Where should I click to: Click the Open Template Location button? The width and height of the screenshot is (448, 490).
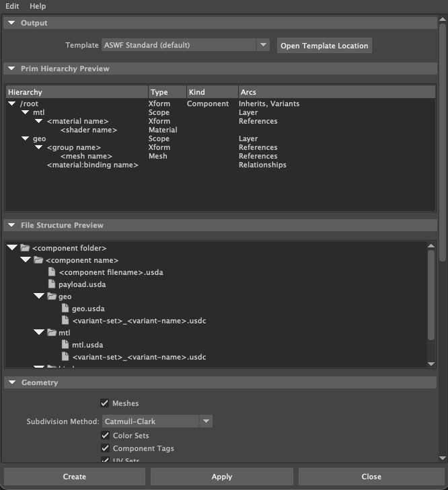(324, 46)
